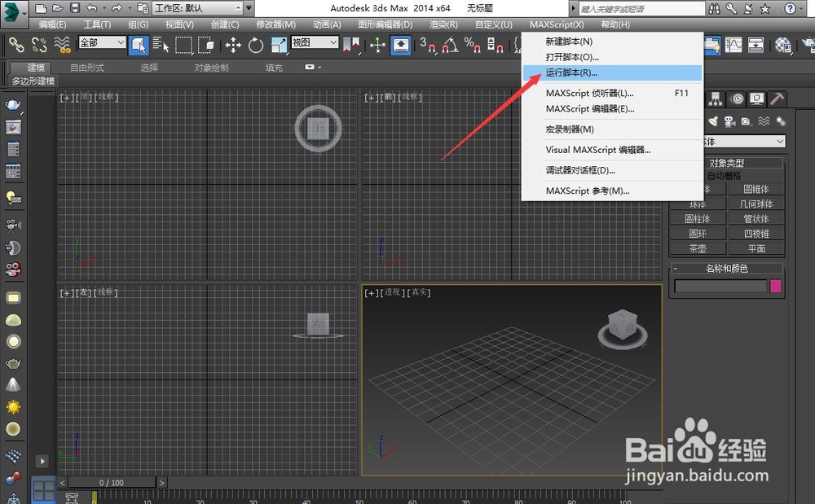This screenshot has height=504, width=815.
Task: Choose 宏录制器(M) menu entry
Action: tap(612, 129)
